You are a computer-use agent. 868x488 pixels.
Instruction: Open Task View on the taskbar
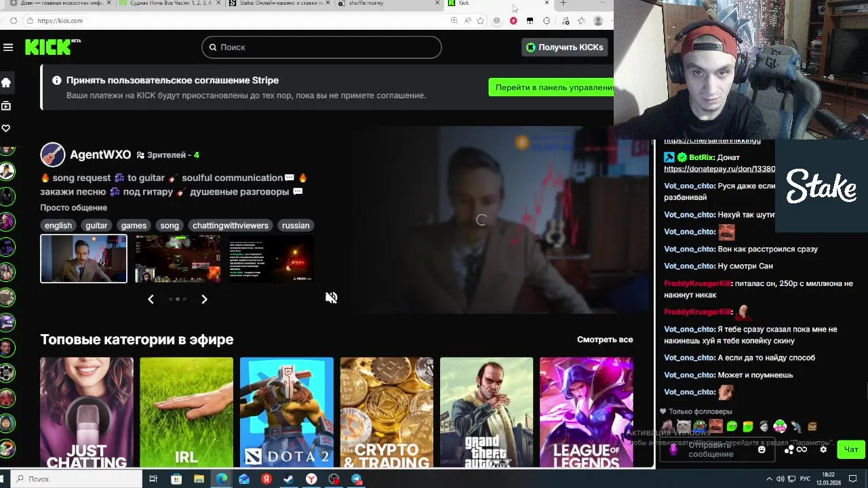pyautogui.click(x=153, y=479)
